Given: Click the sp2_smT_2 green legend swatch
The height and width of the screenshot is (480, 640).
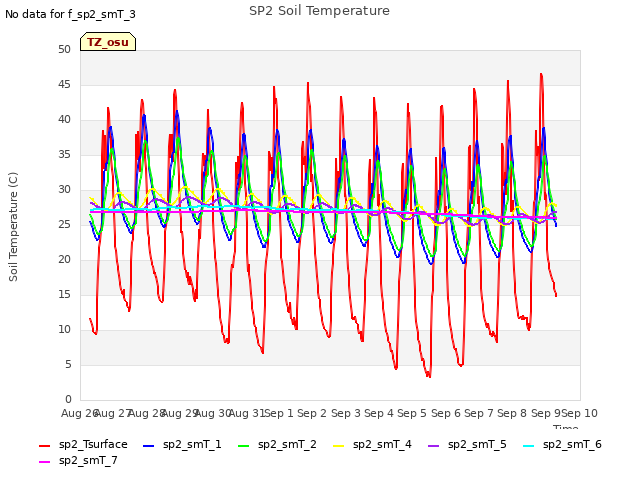Looking at the screenshot, I should tap(244, 446).
